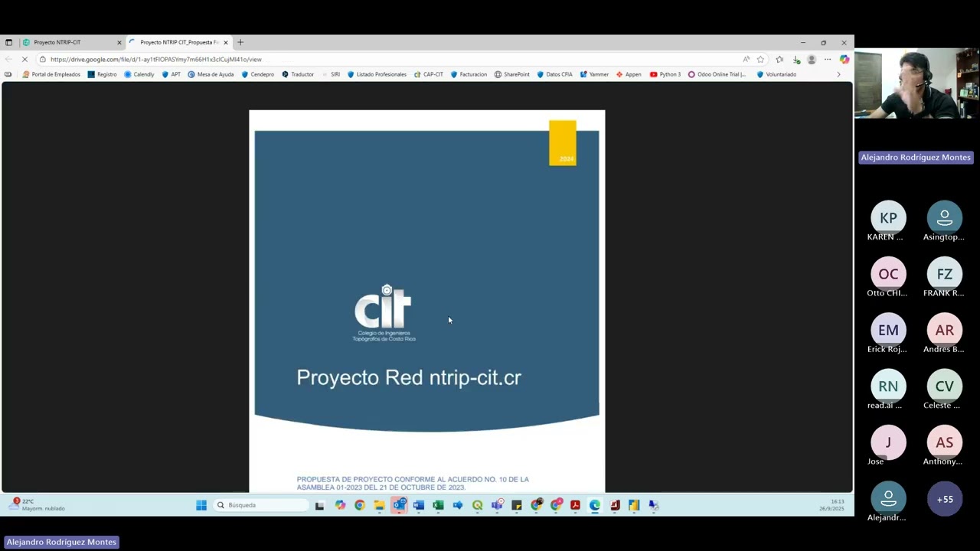Open the weather widget showing 22°C
This screenshot has width=980, height=551.
click(x=38, y=504)
